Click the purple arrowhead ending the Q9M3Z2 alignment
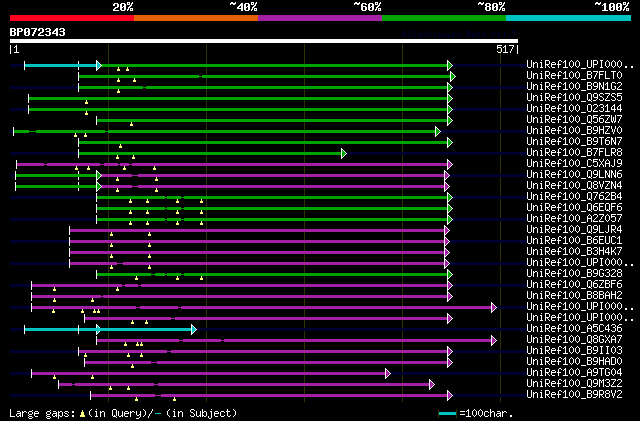The width and height of the screenshot is (640, 421). [432, 385]
